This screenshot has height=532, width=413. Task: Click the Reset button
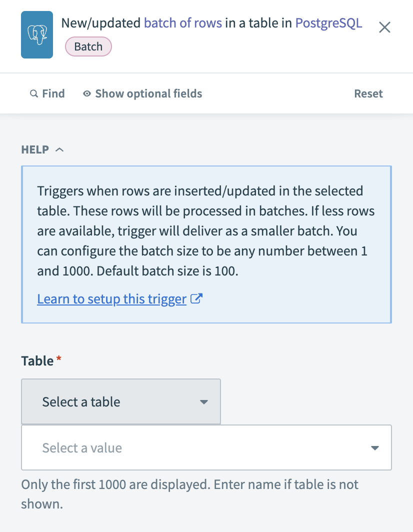pyautogui.click(x=368, y=93)
